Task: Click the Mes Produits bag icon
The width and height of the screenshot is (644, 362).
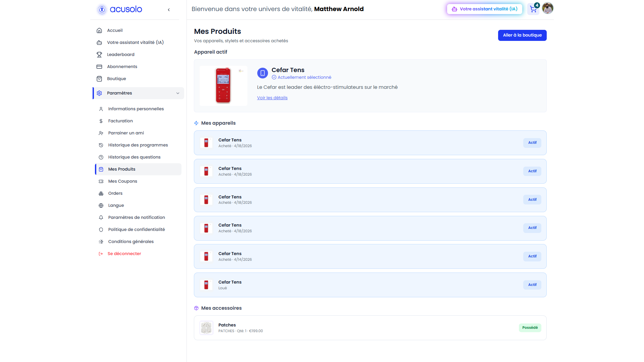Action: (101, 169)
